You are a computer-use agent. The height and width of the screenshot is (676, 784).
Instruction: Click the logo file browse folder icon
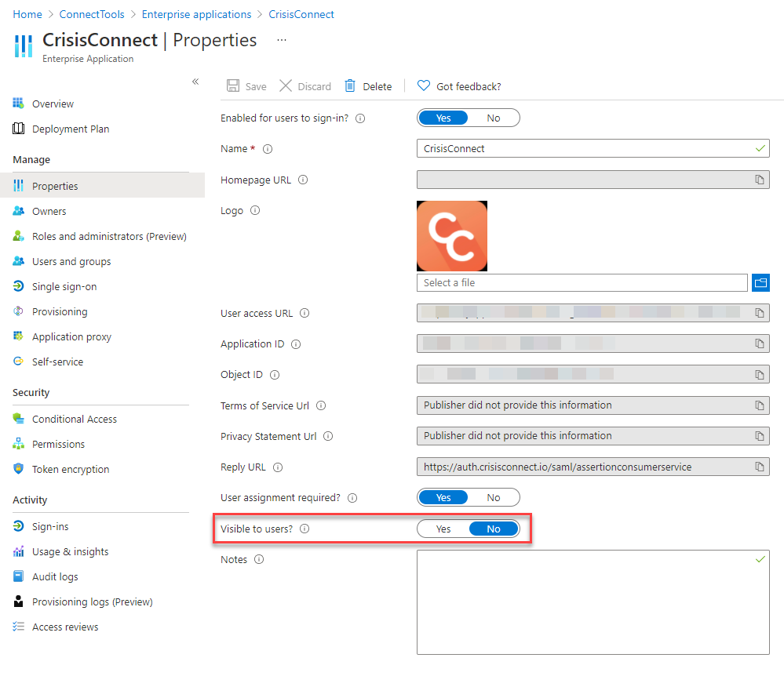coord(760,283)
